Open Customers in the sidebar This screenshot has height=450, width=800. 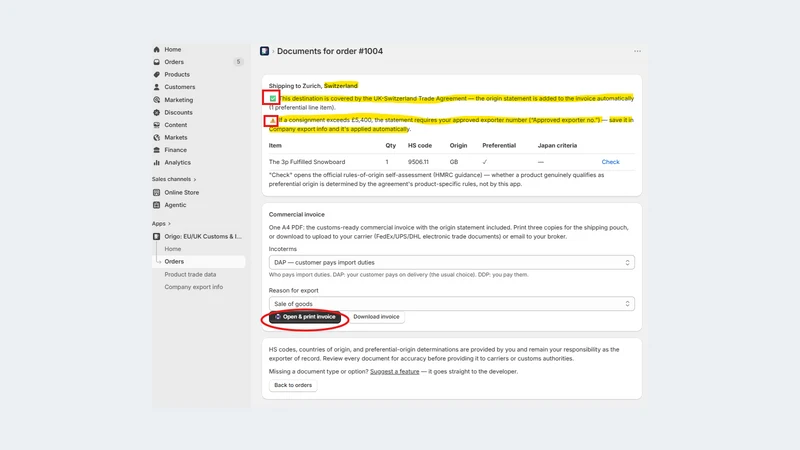[180, 87]
